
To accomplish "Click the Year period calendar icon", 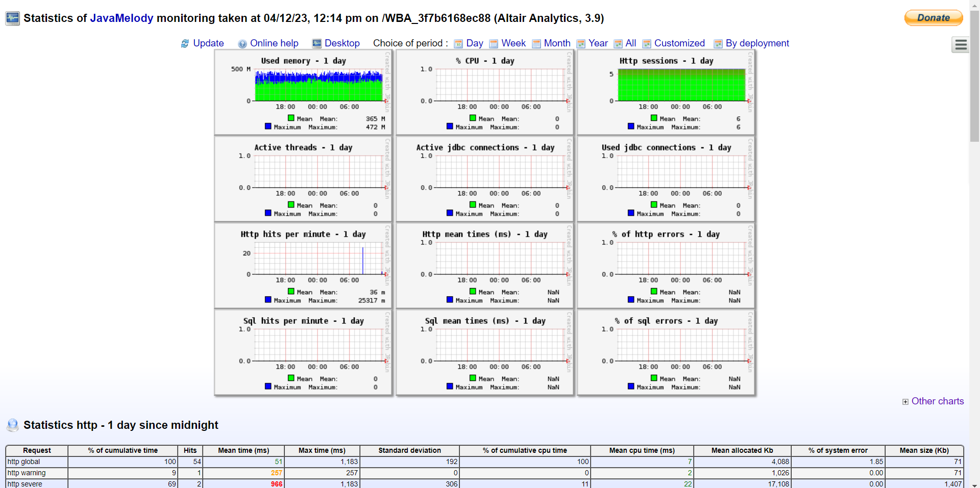I will click(x=581, y=44).
